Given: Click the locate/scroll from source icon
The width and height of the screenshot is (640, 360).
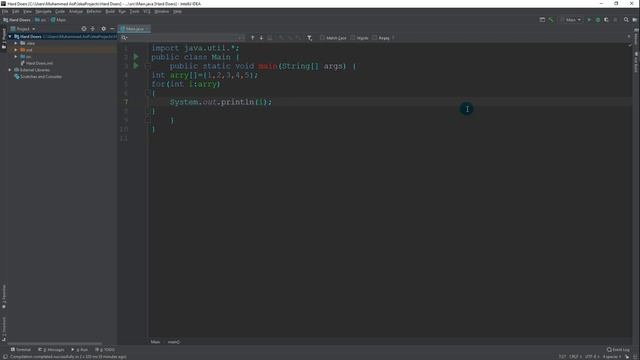Looking at the screenshot, I should point(84,29).
